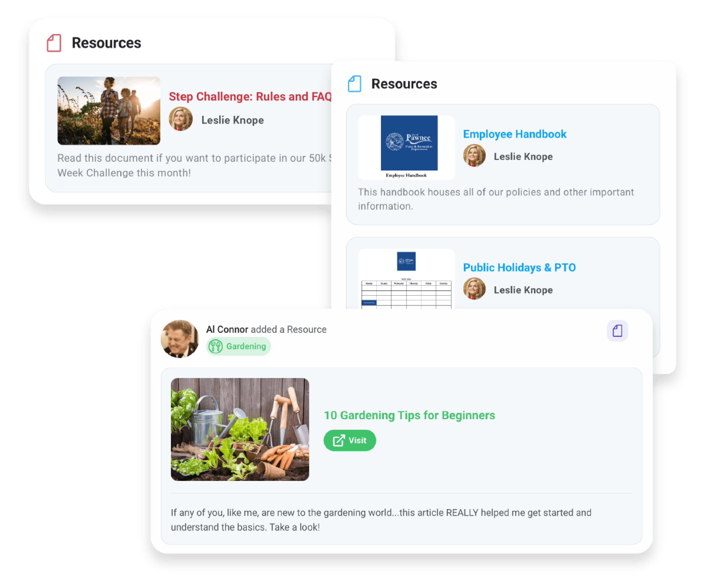Select the Gardening topic tag
This screenshot has width=706, height=588.
coord(238,347)
